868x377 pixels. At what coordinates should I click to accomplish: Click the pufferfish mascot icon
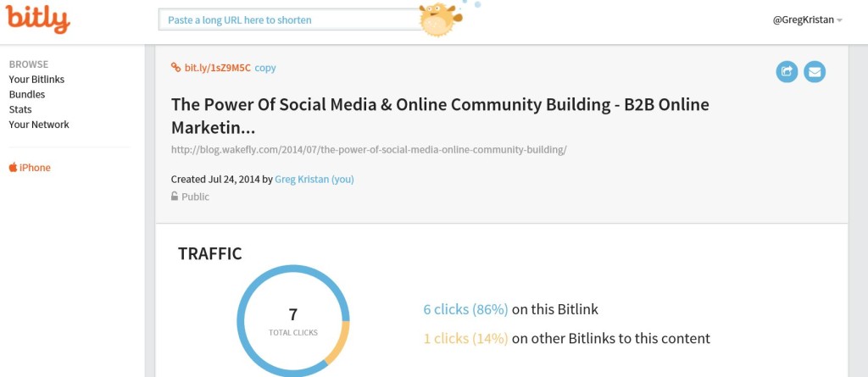pos(440,19)
